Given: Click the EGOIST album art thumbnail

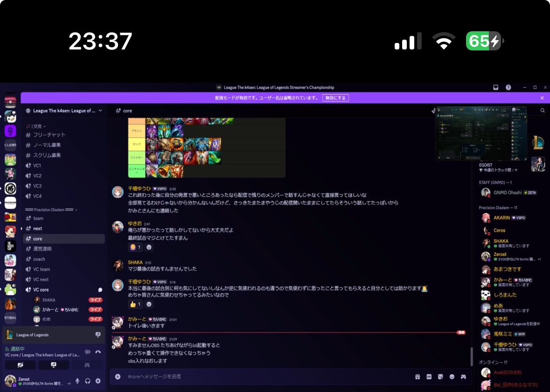Looking at the screenshot, I should pos(538,164).
